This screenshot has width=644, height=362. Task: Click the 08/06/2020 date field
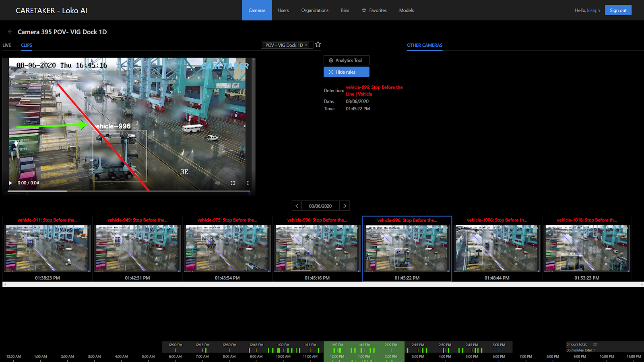pyautogui.click(x=320, y=206)
